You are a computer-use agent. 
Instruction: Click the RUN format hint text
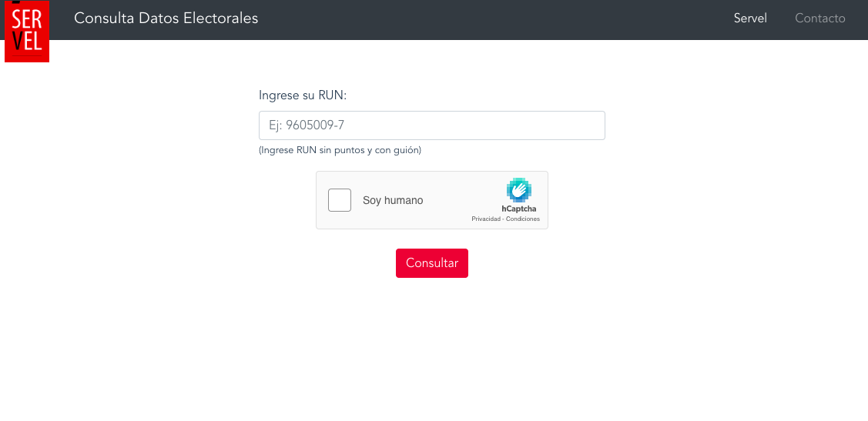coord(340,150)
